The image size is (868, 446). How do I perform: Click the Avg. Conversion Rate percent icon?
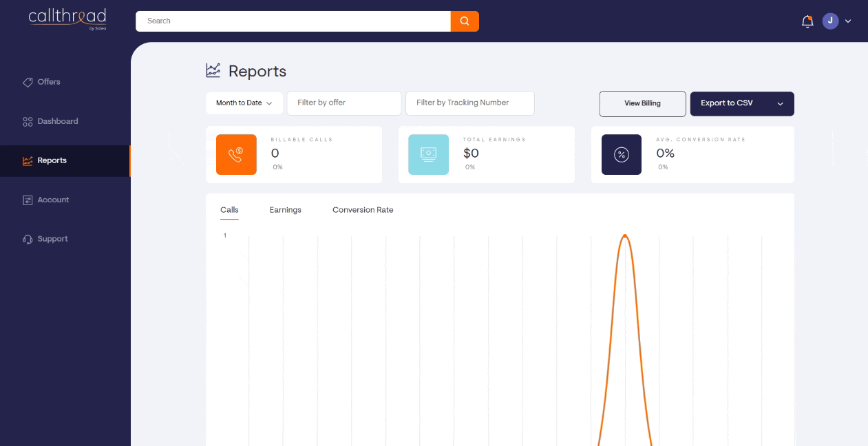pos(622,154)
